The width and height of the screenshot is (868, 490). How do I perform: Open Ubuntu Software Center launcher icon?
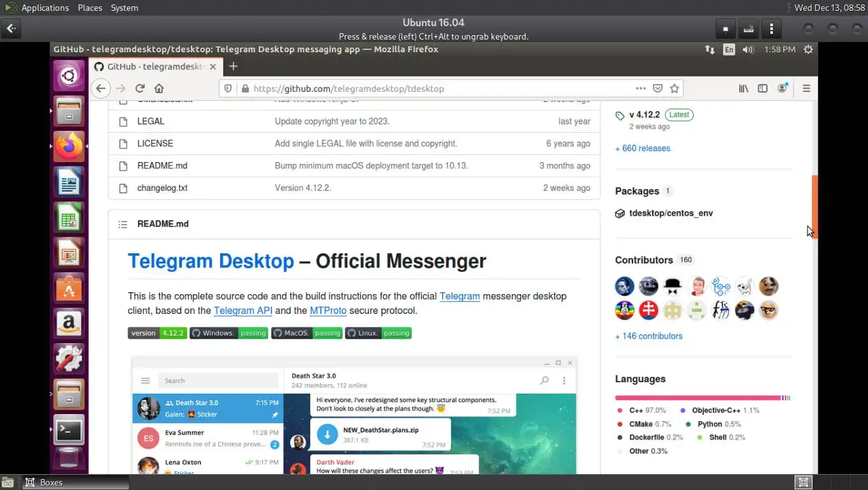click(69, 288)
